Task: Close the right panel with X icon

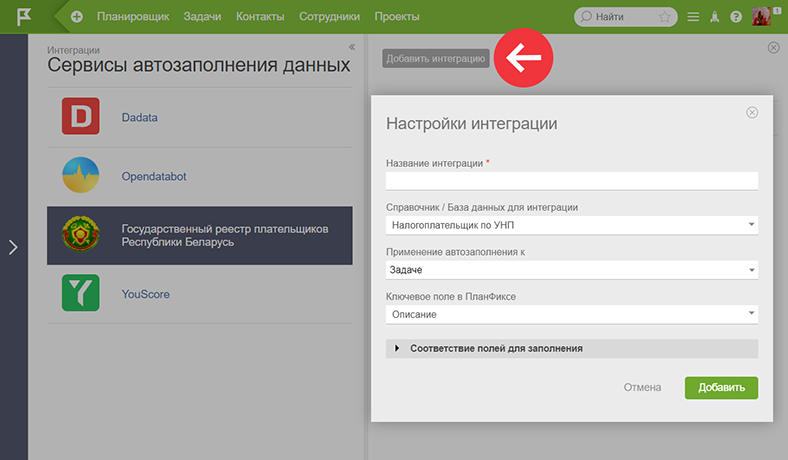Action: (773, 47)
